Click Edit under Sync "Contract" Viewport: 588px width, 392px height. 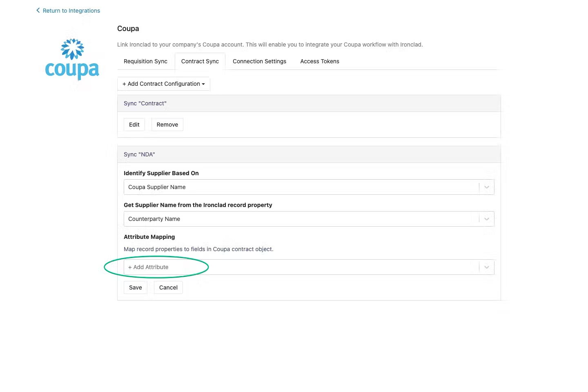(x=134, y=125)
